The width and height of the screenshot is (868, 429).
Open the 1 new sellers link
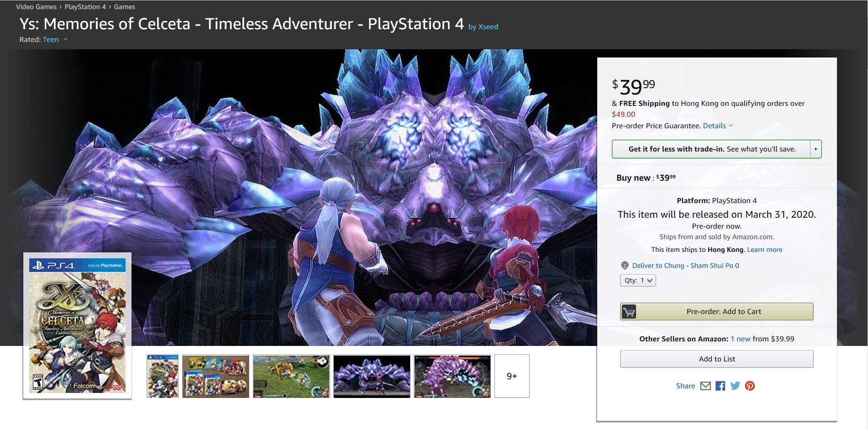click(740, 339)
